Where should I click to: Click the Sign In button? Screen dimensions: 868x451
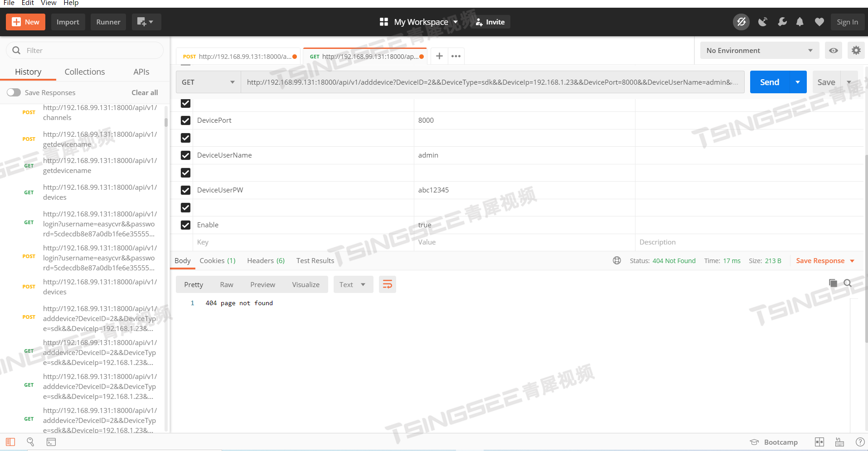pos(847,22)
